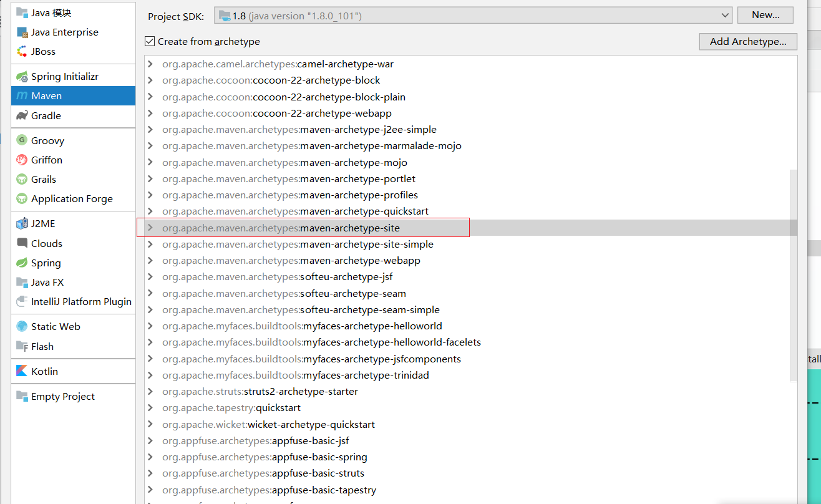This screenshot has width=821, height=504.
Task: Click the IntelliJ Platform Plugin icon
Action: tap(22, 301)
